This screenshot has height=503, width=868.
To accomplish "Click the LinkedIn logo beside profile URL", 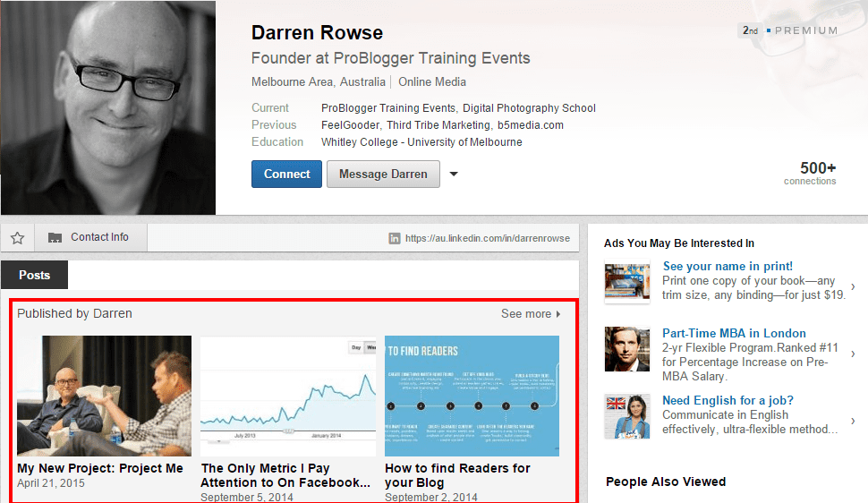I will 394,239.
